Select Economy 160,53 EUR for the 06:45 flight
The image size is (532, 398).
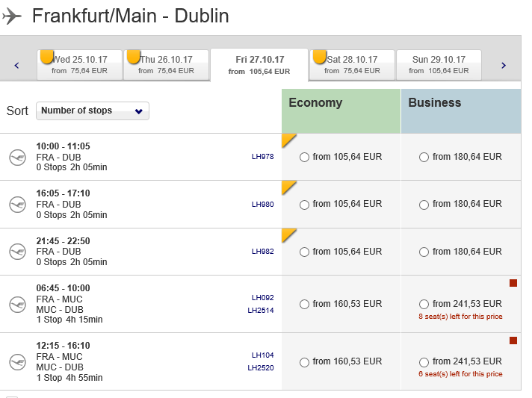(304, 304)
